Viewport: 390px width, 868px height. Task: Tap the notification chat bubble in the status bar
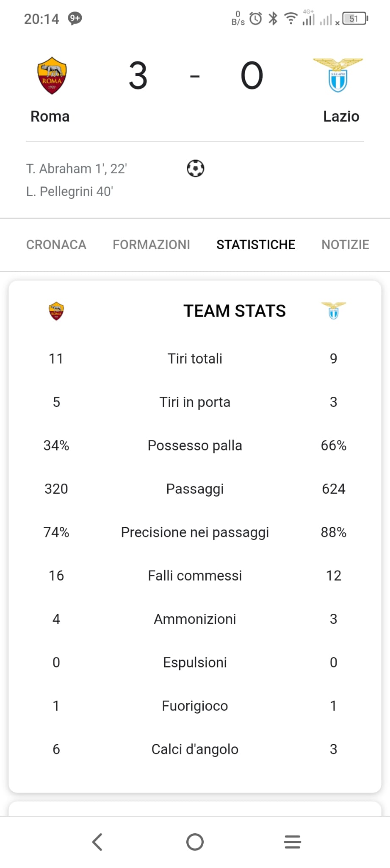coord(75,18)
